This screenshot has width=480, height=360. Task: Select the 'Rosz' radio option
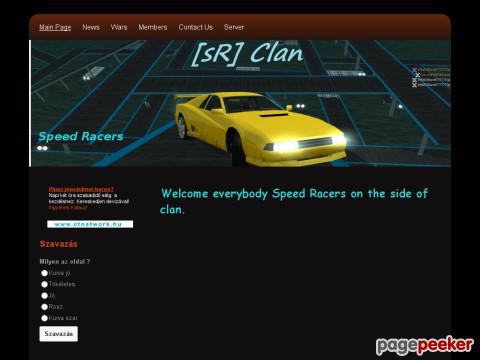[44, 307]
